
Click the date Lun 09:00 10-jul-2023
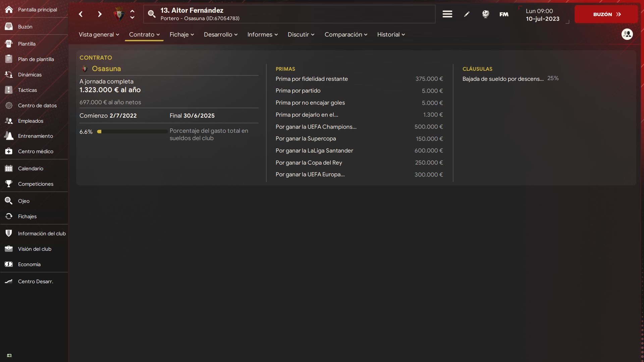click(542, 15)
